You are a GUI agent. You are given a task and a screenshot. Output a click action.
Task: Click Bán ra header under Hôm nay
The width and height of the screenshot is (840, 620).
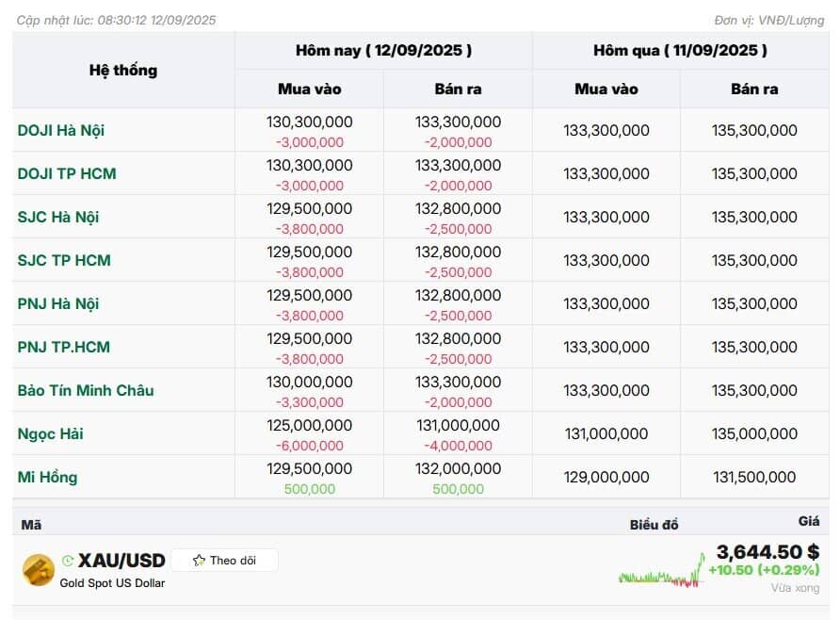pyautogui.click(x=458, y=89)
